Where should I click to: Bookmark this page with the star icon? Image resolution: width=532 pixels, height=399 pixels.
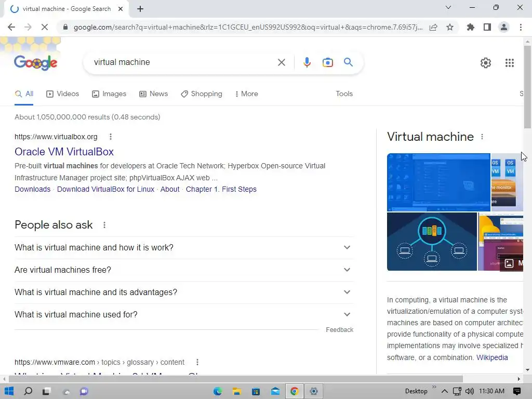450,27
